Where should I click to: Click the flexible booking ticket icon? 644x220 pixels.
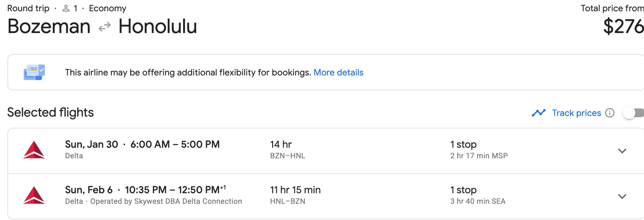tap(34, 72)
